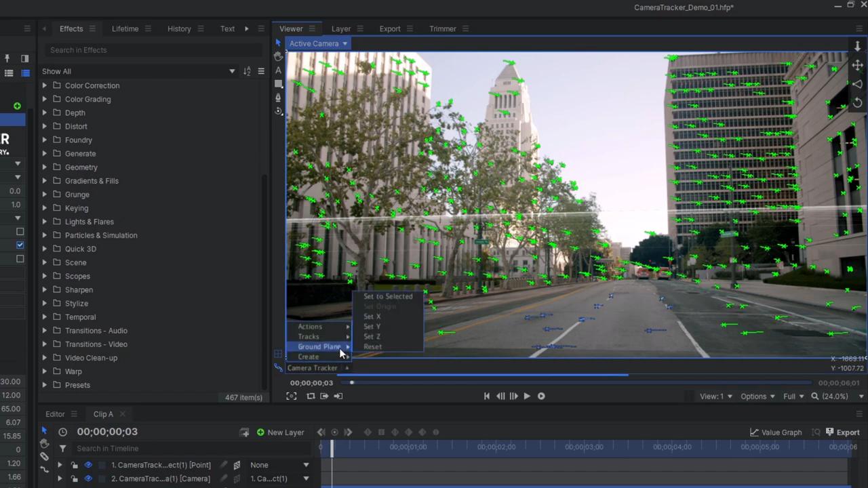Open the zoom (24.0%) dropdown
This screenshot has height=488, width=868.
tap(838, 396)
